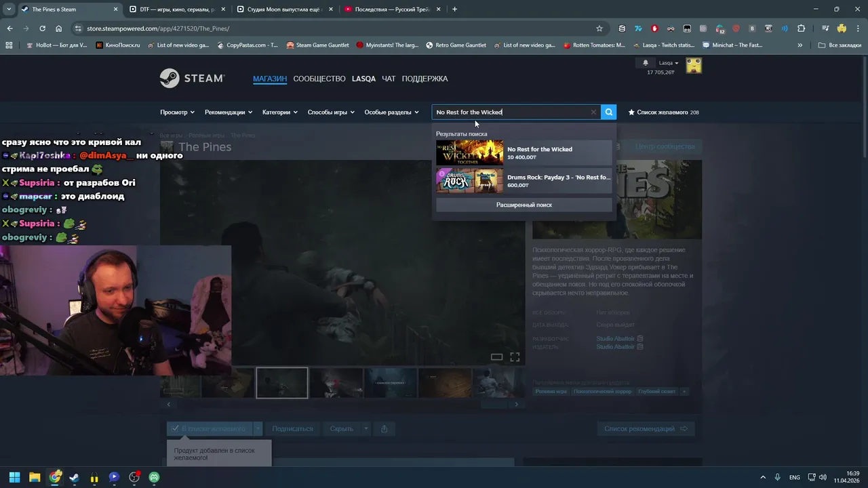Open the apps grid in bookmarks bar
Image resolution: width=868 pixels, height=488 pixels.
click(9, 45)
